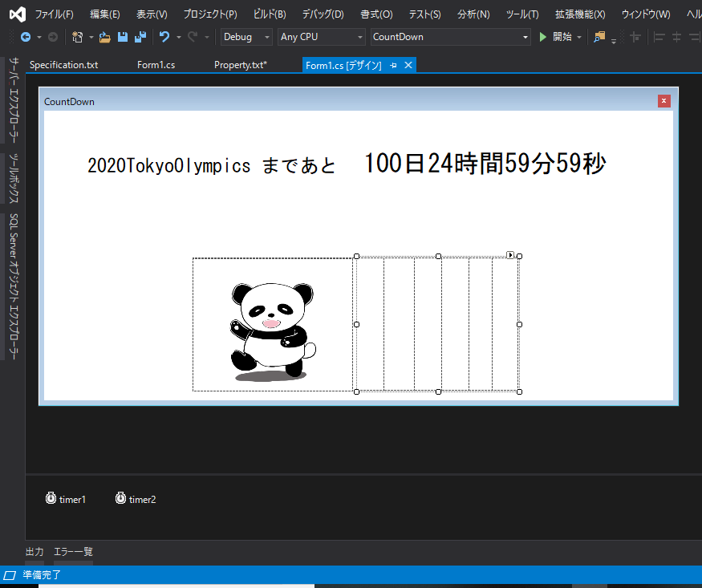Viewport: 702px width, 588px height.
Task: Switch to the Specification.txt tab
Action: 63,65
